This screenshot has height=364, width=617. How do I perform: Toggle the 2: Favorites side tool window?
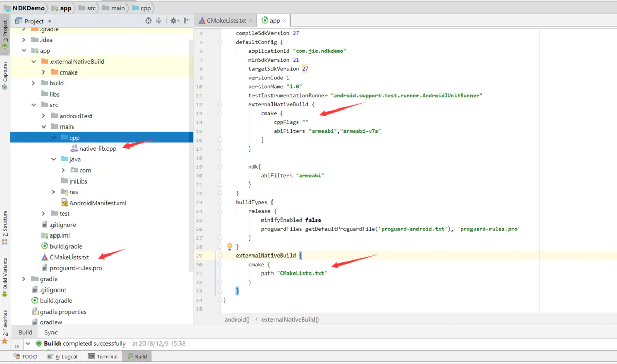(x=5, y=326)
